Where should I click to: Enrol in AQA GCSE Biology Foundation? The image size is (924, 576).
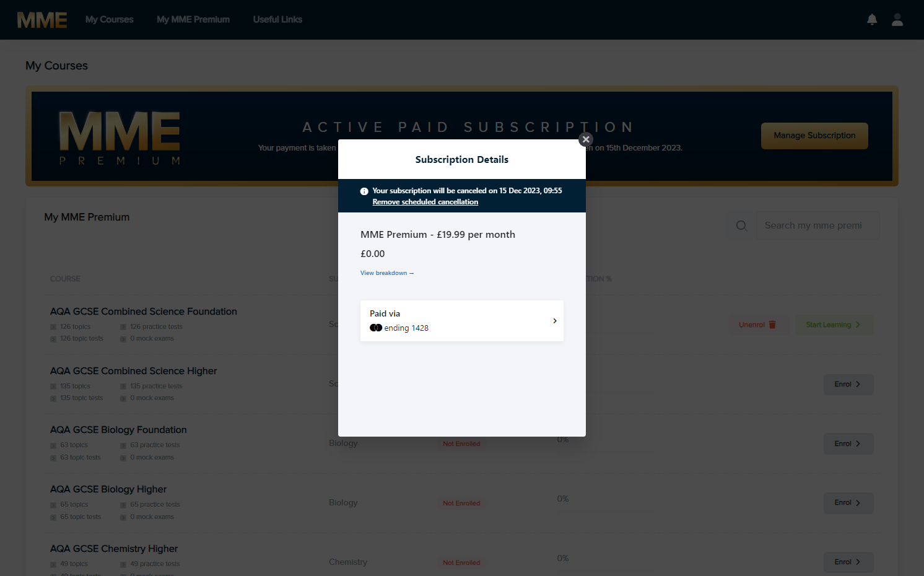click(848, 443)
